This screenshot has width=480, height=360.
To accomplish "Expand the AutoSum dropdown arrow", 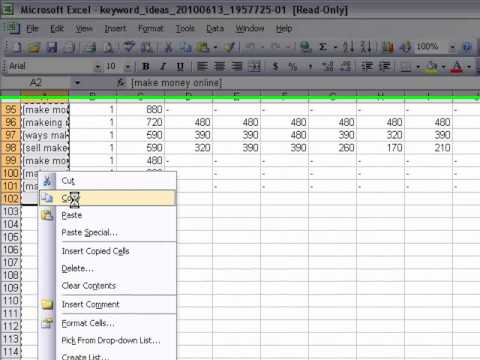I will [335, 47].
